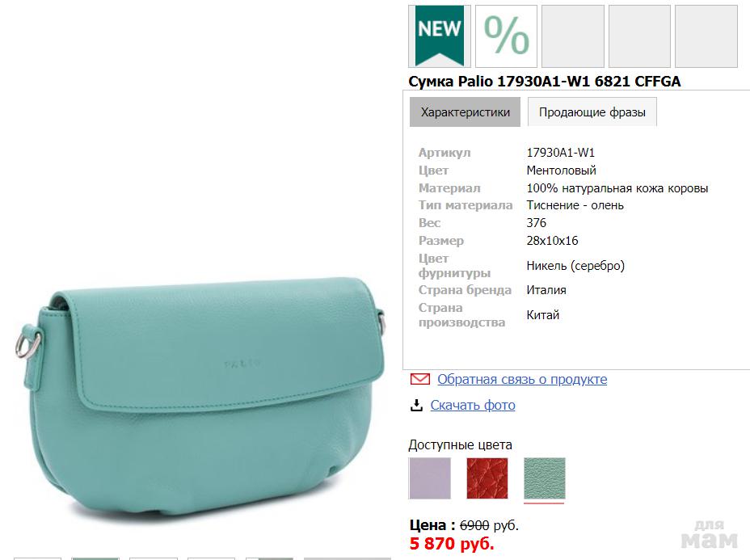750x560 pixels.
Task: Click the first empty gray badge box
Action: tap(572, 36)
